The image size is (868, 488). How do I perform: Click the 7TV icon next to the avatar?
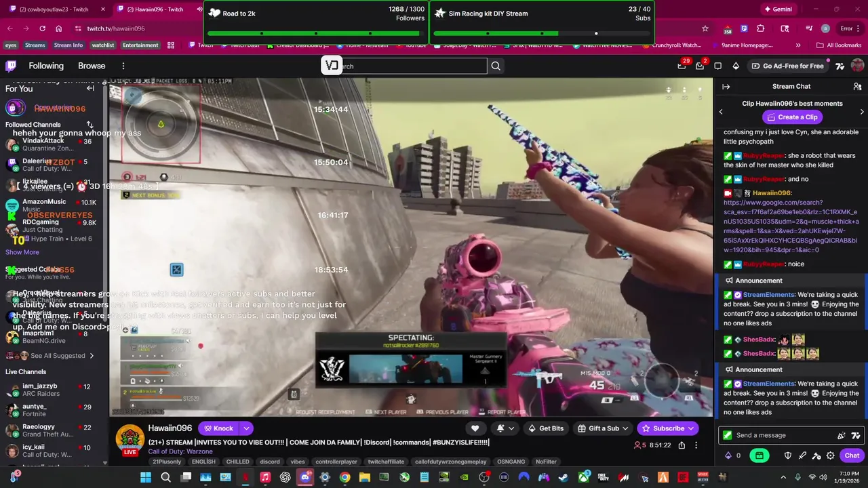840,66
